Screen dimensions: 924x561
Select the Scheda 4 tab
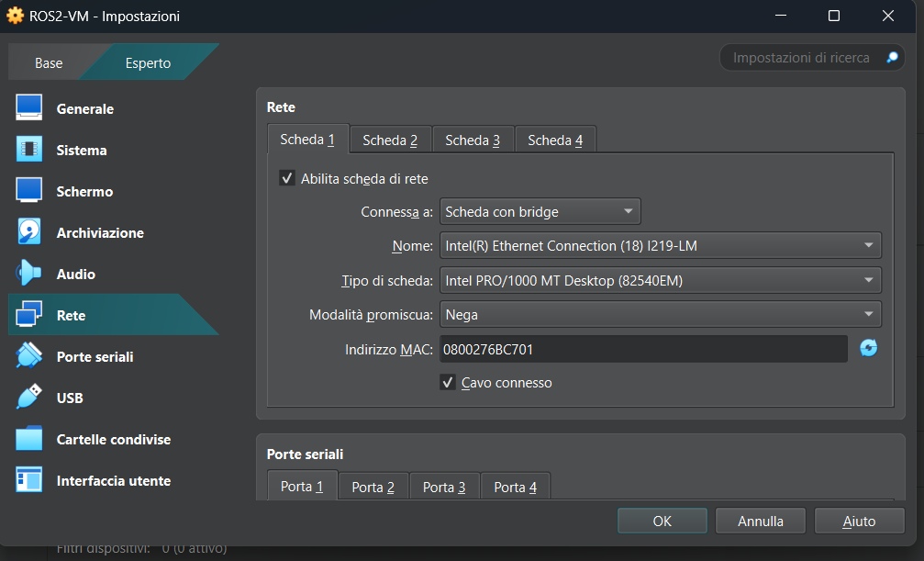[555, 140]
